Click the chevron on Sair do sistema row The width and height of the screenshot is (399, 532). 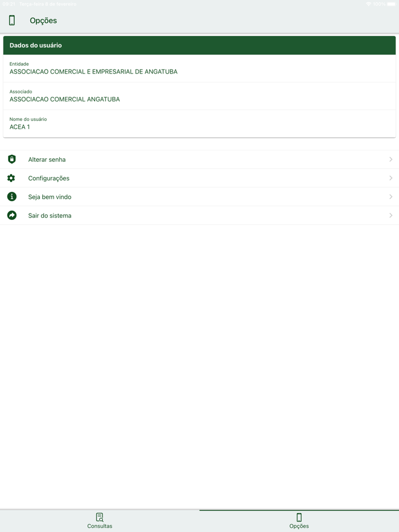(x=391, y=215)
